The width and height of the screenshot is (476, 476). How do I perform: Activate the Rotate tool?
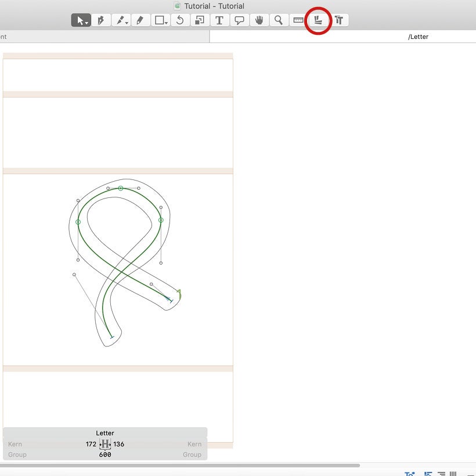coord(180,20)
